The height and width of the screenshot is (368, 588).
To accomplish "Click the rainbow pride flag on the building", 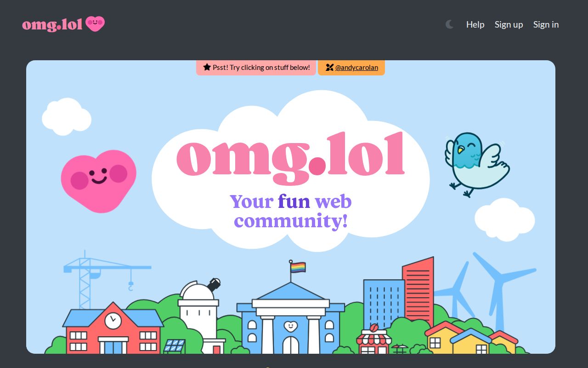I will click(x=298, y=267).
